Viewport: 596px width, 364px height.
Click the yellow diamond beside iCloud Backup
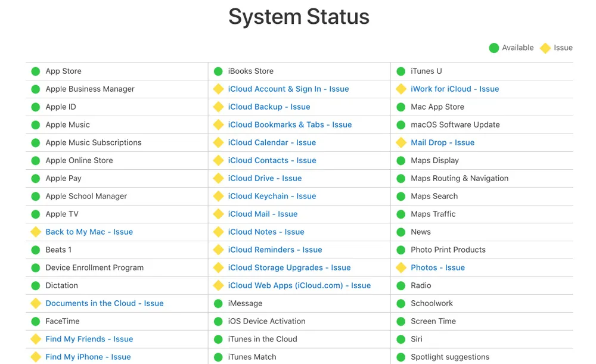pyautogui.click(x=218, y=107)
